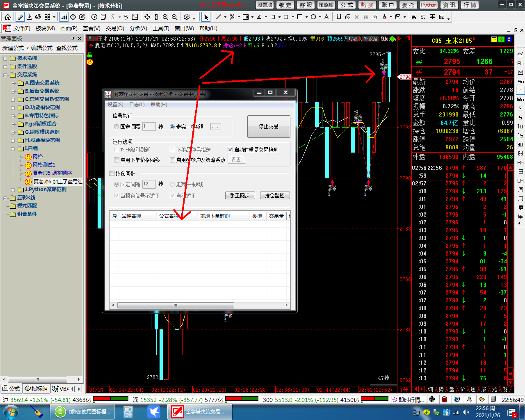Click the 反 reverse-position icon in toolbar

coord(441,17)
